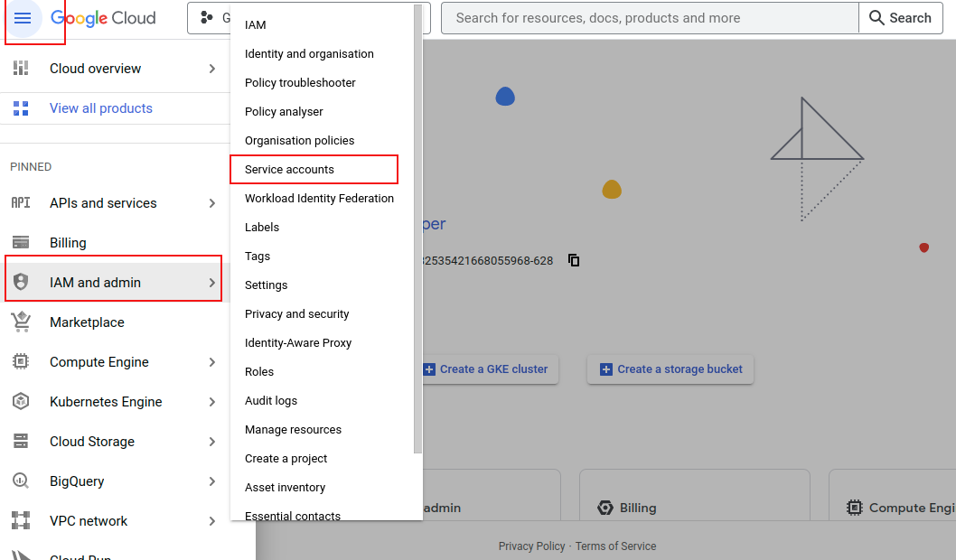
Task: Select Workload Identity Federation
Action: point(322,199)
